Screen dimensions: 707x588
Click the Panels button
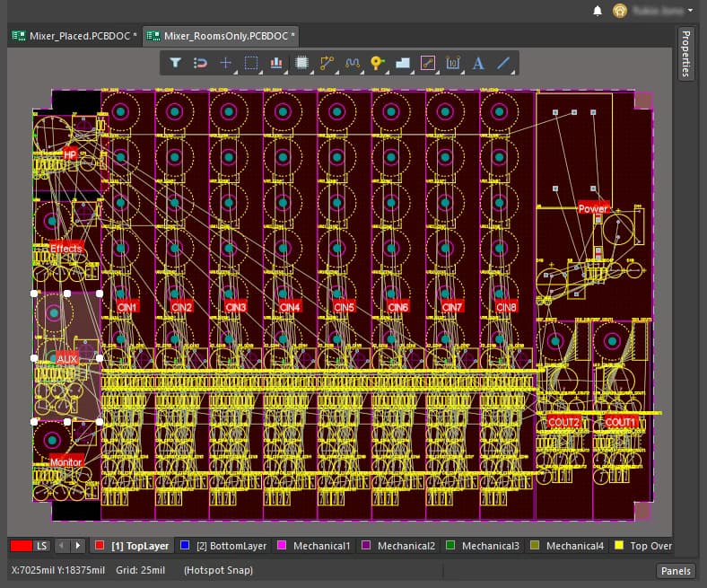(x=676, y=571)
